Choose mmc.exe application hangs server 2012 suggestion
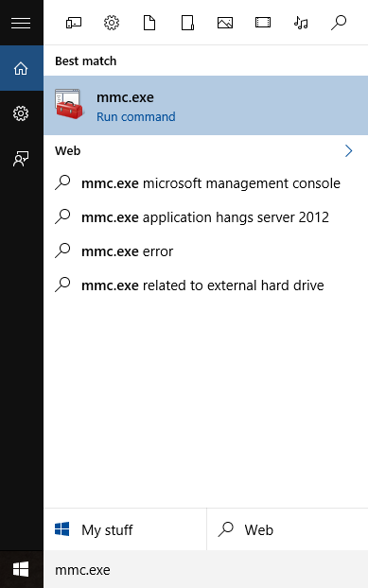The width and height of the screenshot is (368, 588). [206, 217]
